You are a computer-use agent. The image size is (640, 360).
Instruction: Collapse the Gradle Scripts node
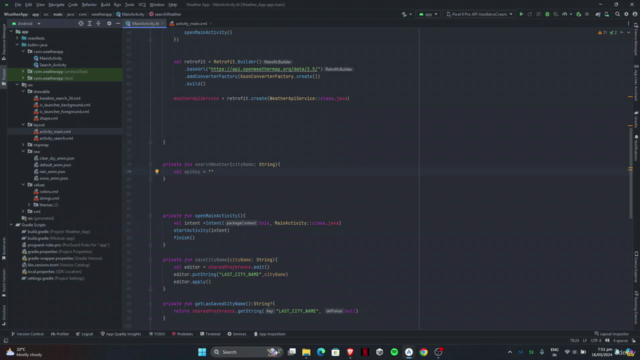point(11,225)
